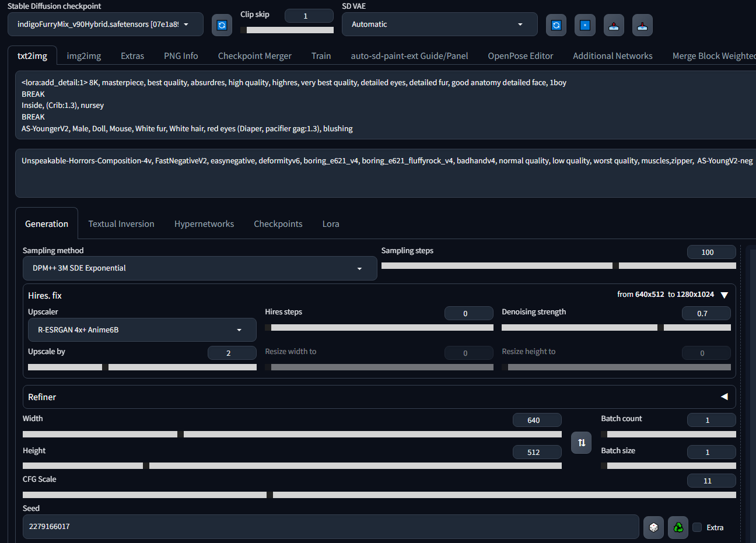Click the Seed input field
This screenshot has width=756, height=543.
(x=330, y=527)
